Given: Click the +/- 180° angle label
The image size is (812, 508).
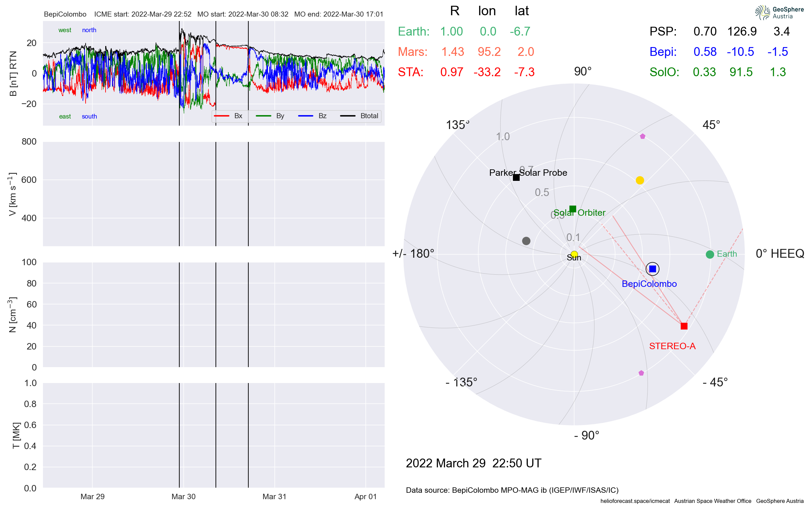Looking at the screenshot, I should [x=413, y=254].
